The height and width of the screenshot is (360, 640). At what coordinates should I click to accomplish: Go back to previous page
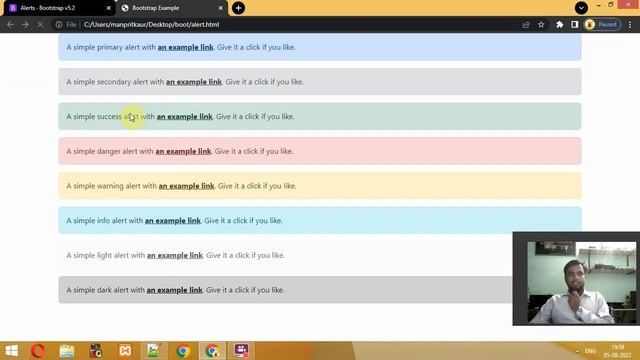point(10,24)
